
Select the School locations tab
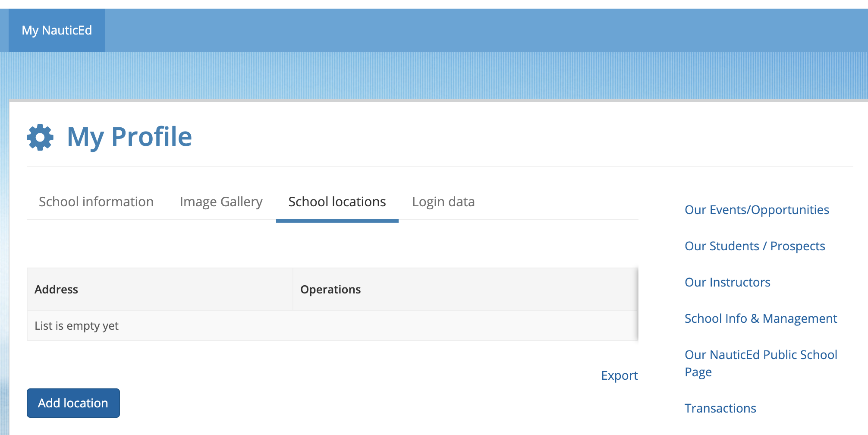[x=337, y=202]
